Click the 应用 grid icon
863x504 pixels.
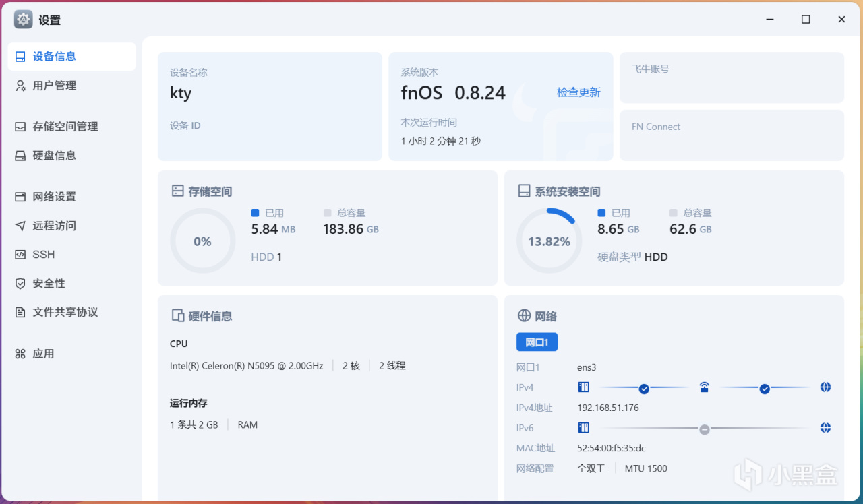[20, 354]
